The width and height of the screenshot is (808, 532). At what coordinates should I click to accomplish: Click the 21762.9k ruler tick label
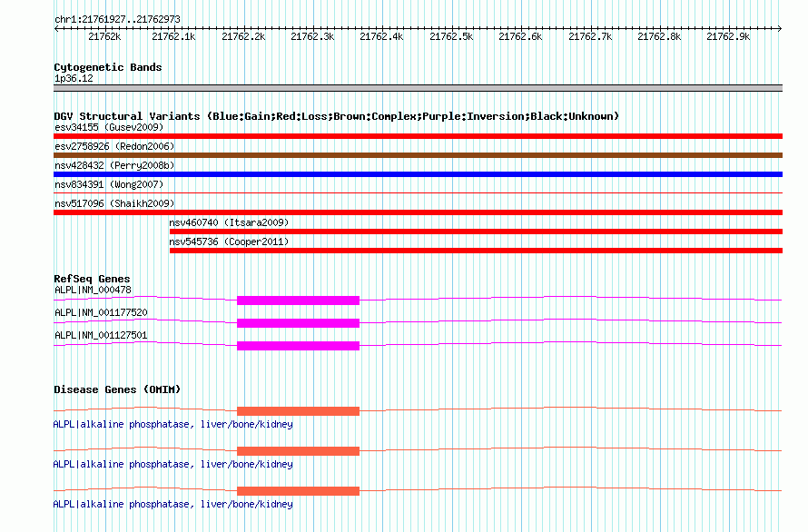click(x=728, y=36)
